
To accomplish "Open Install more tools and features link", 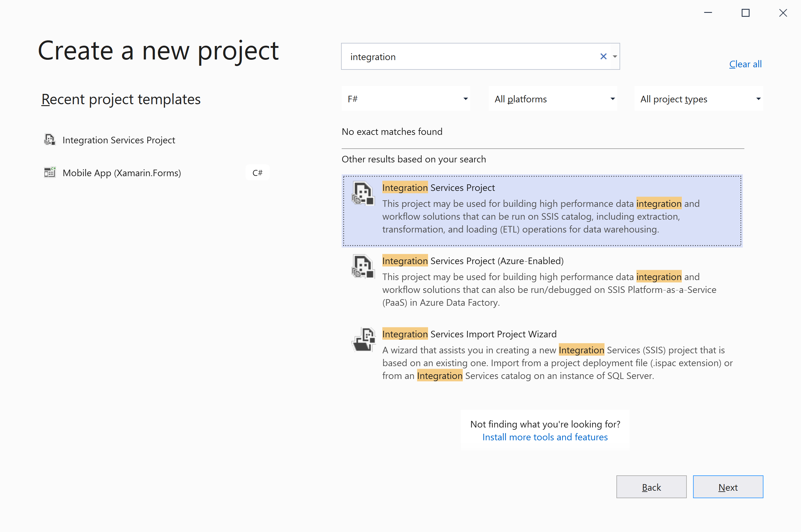I will 545,437.
